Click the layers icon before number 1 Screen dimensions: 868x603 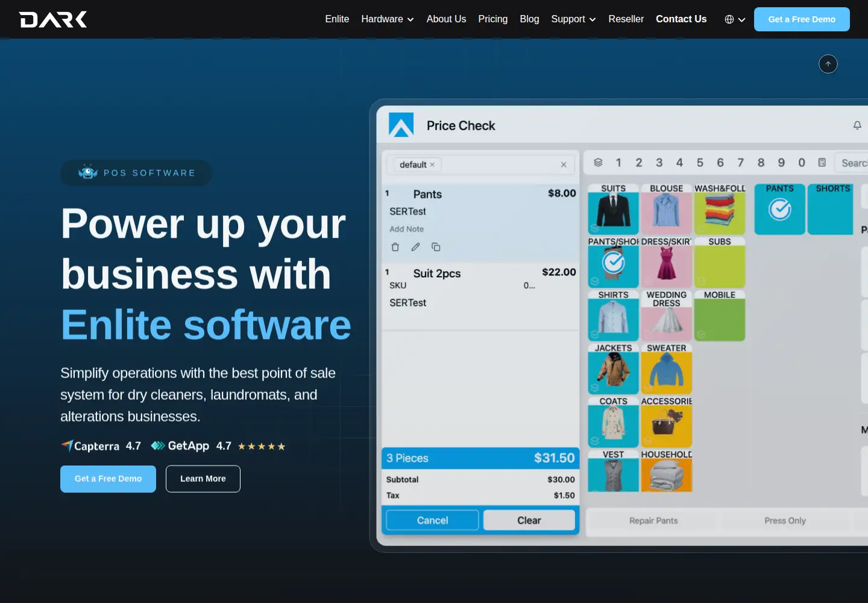[x=598, y=163]
